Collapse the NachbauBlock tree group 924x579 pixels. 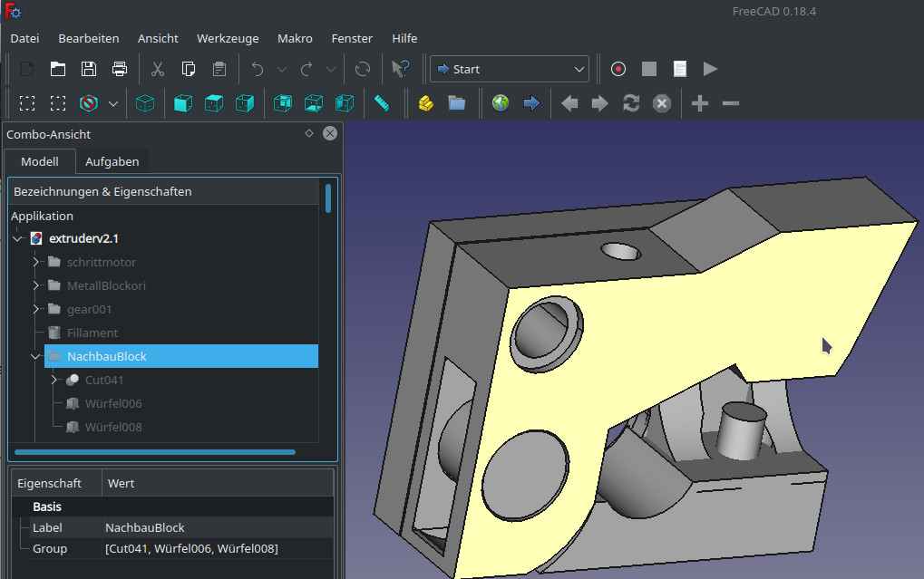coord(36,356)
